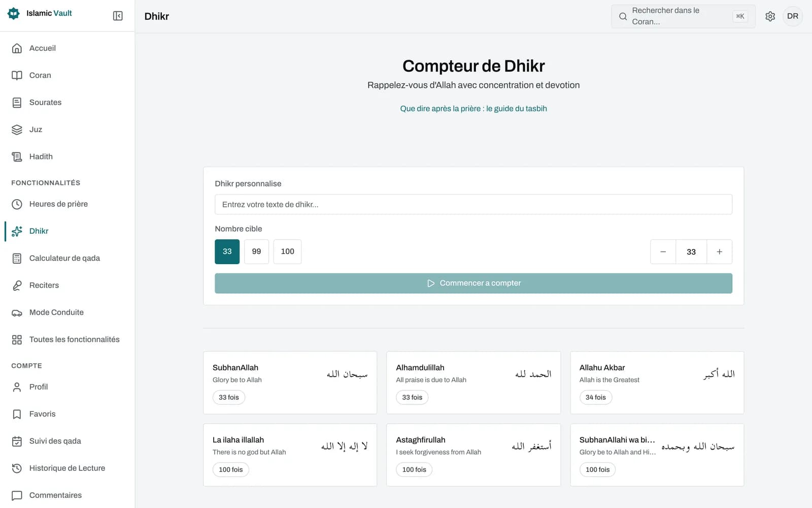Open settings via the gear icon
This screenshot has height=508, width=812.
pos(770,16)
